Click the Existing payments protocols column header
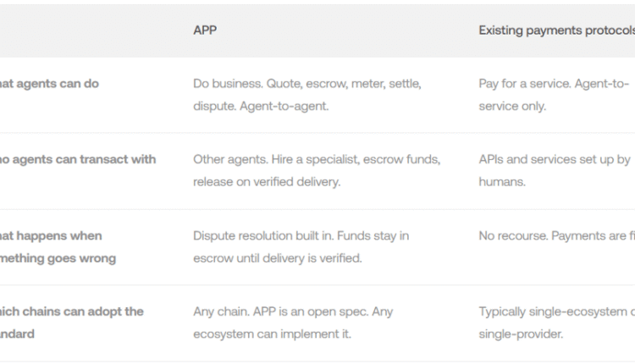This screenshot has width=635, height=364. click(x=556, y=30)
